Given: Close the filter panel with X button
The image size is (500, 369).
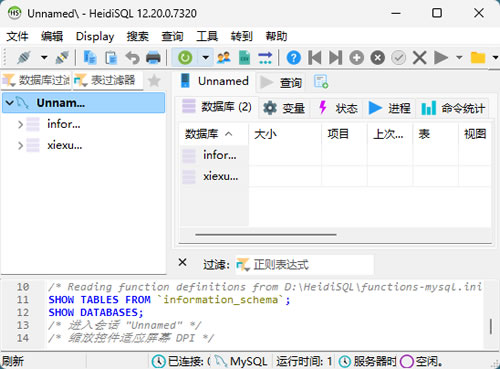Looking at the screenshot, I should (182, 262).
